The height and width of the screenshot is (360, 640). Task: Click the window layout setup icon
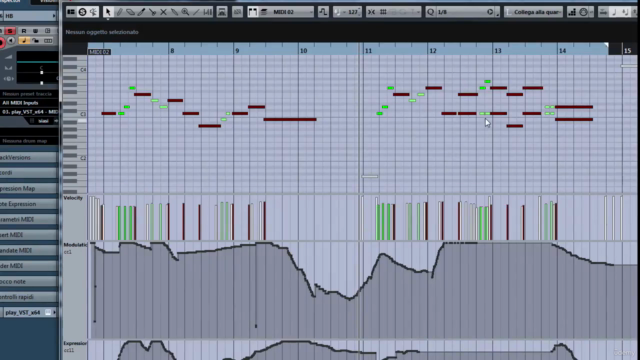click(71, 12)
